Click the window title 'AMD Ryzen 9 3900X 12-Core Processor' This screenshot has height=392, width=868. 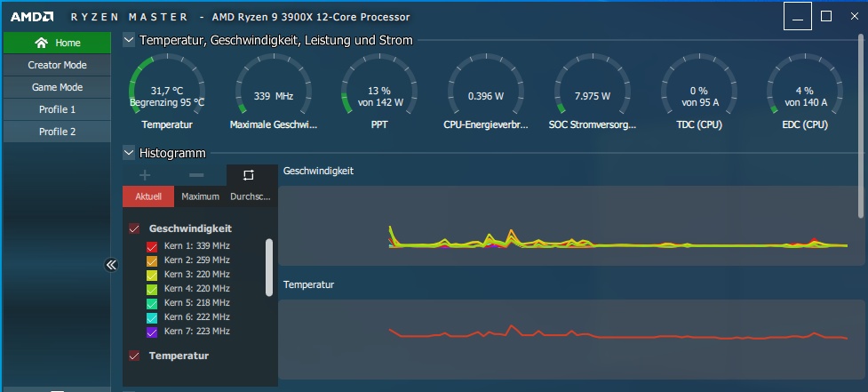pyautogui.click(x=311, y=17)
